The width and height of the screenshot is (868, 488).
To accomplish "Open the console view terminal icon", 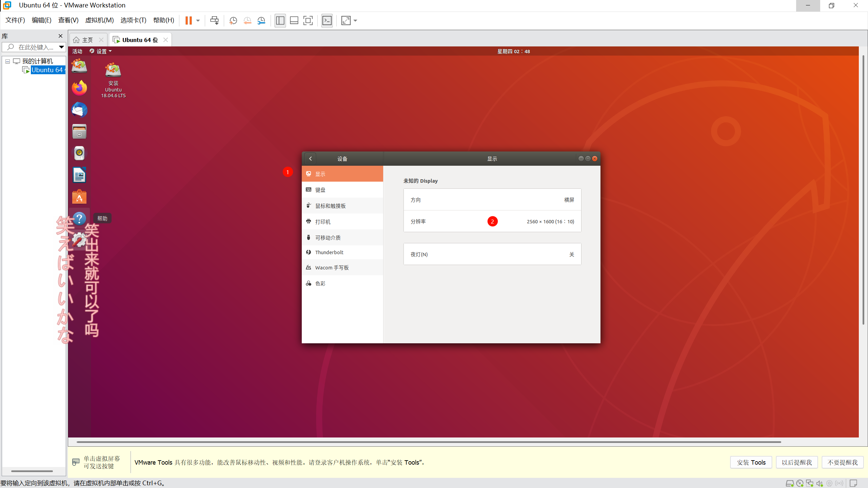I will [x=327, y=21].
